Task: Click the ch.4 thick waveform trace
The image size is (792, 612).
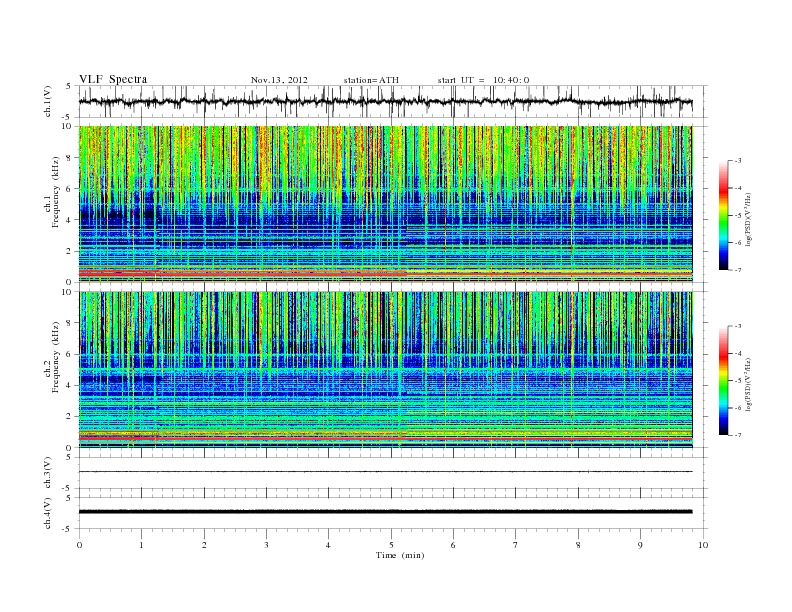Action: click(385, 512)
